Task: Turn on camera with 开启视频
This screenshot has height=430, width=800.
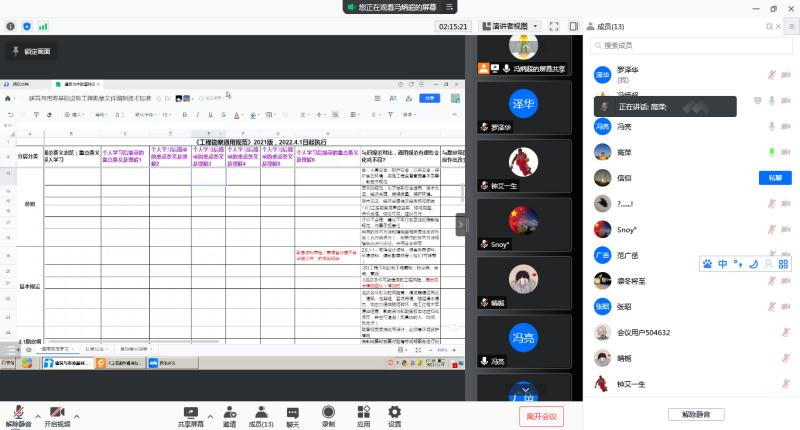Action: pos(57,414)
